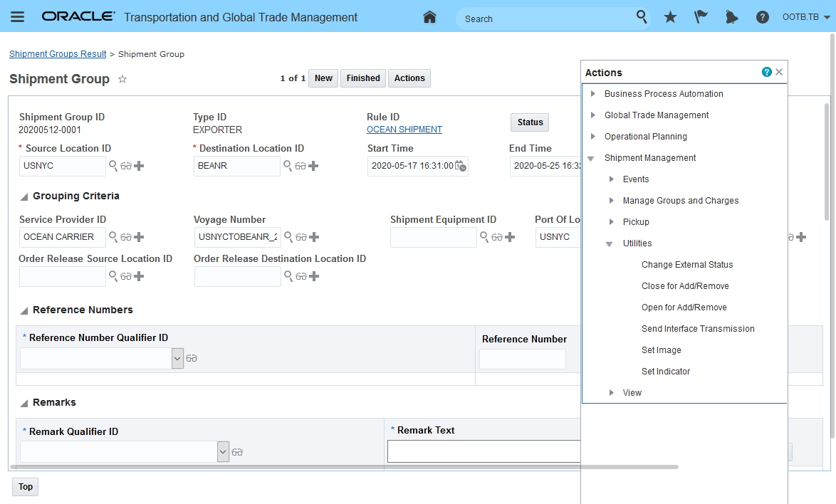Click the Finished button
The image size is (836, 504).
pyautogui.click(x=363, y=78)
